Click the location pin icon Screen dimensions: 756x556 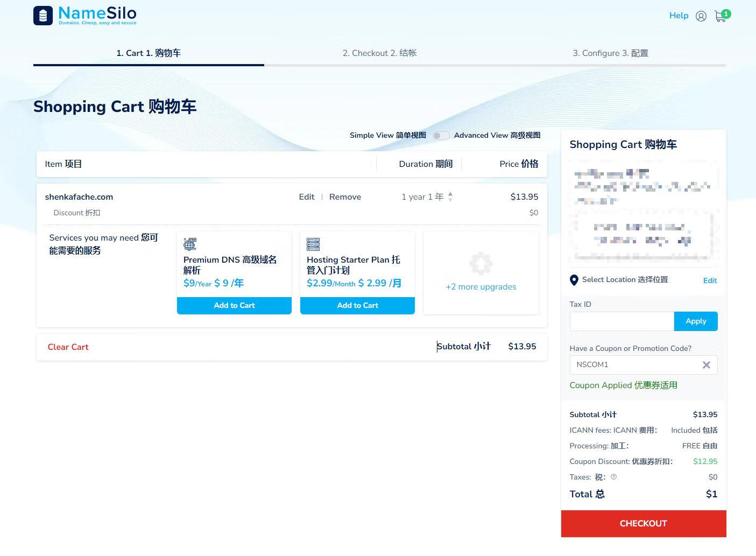tap(574, 280)
